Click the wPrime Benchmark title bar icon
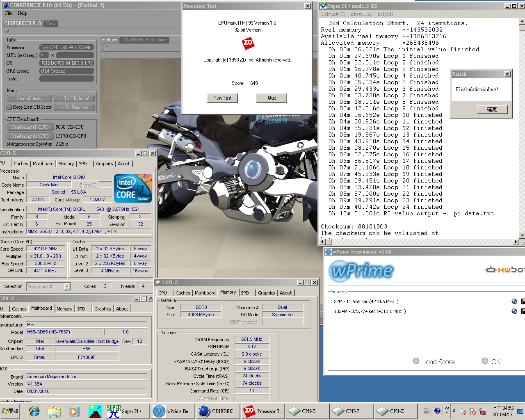Viewport: 525px width, 420px height. [328, 251]
